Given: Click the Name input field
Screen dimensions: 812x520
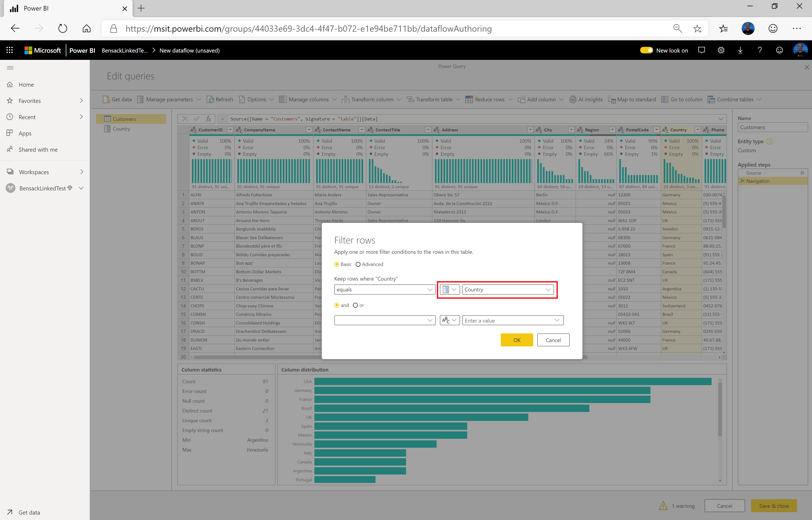Looking at the screenshot, I should [x=772, y=127].
